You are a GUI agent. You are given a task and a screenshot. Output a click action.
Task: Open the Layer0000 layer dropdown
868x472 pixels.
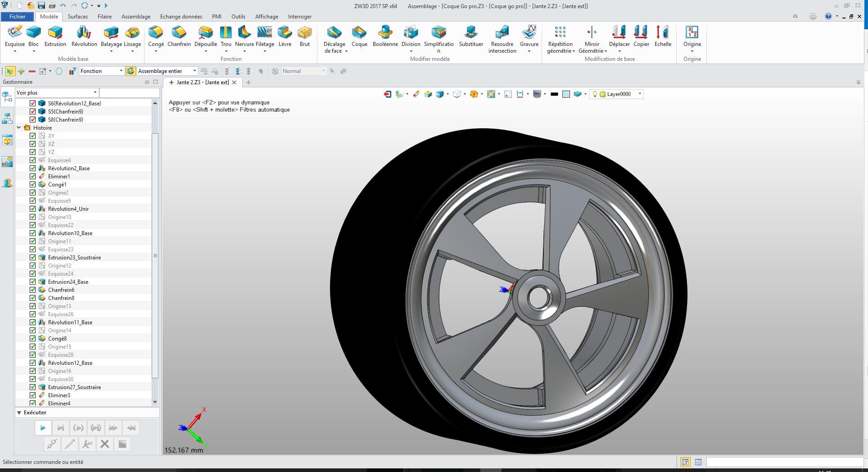tap(639, 94)
